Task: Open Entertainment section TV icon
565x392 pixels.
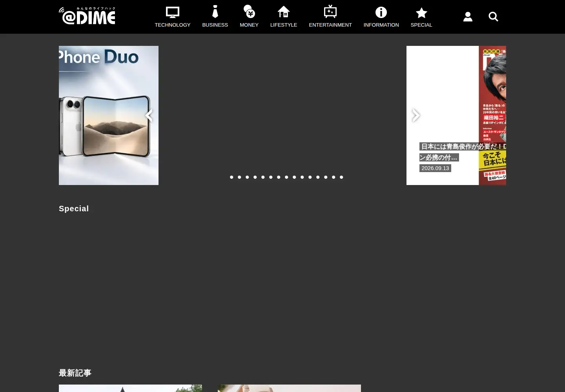Action: click(330, 12)
